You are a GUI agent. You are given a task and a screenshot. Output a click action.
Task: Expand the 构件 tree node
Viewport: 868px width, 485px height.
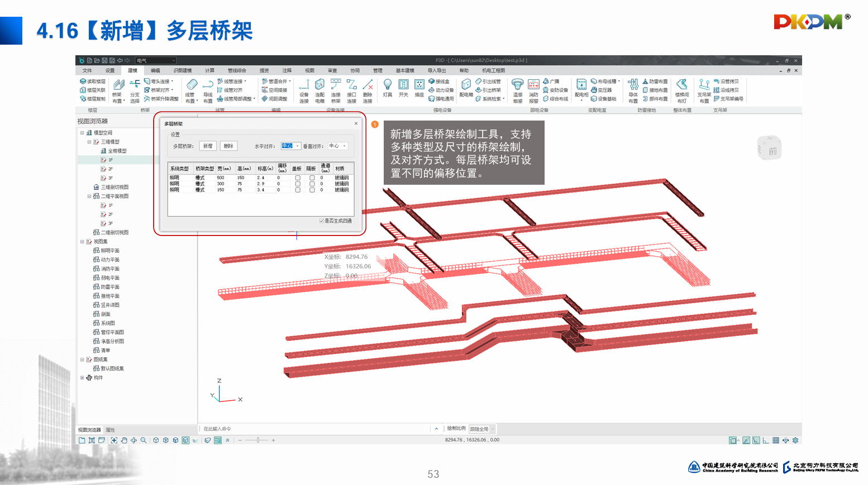coord(82,378)
